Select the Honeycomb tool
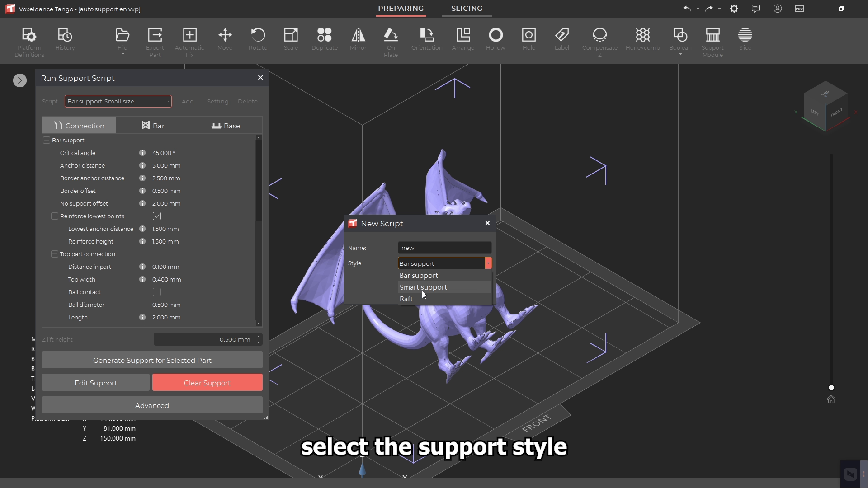Viewport: 868px width, 488px height. click(x=643, y=39)
